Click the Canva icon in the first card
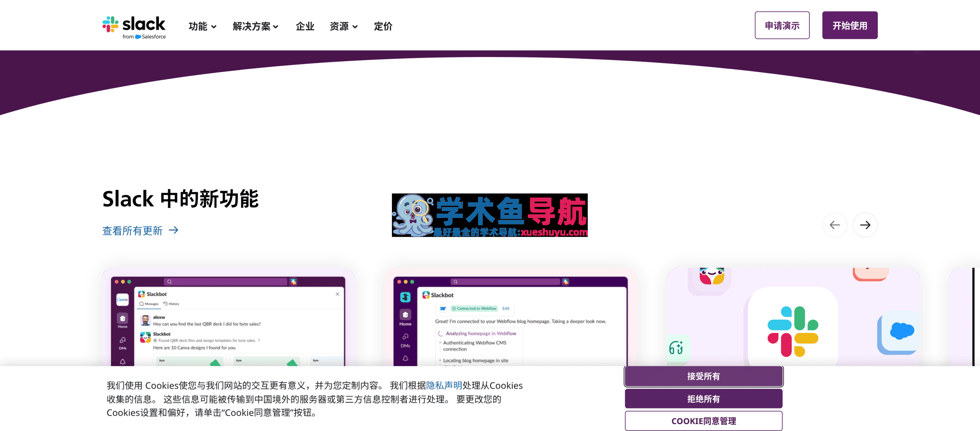980x431 pixels. pos(122,300)
